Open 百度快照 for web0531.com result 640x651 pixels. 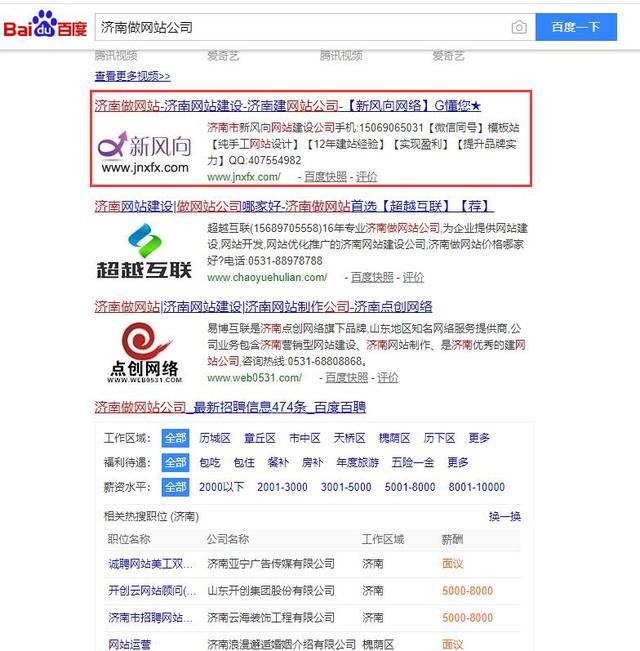(x=347, y=378)
